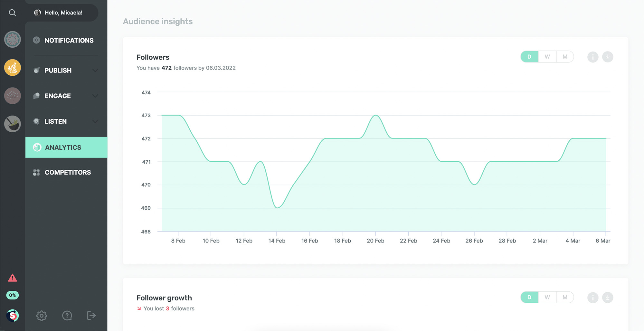Click the red warning triangle indicator
644x331 pixels.
(x=12, y=278)
